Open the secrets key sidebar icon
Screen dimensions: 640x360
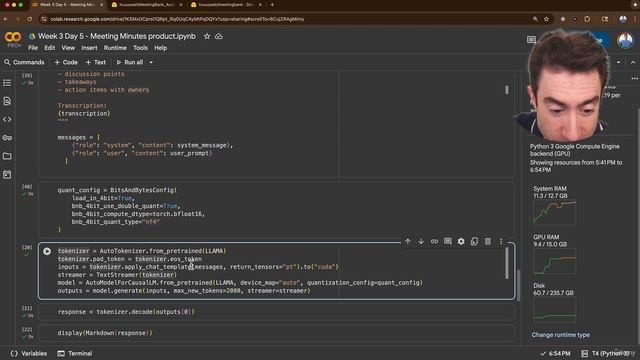(x=7, y=138)
